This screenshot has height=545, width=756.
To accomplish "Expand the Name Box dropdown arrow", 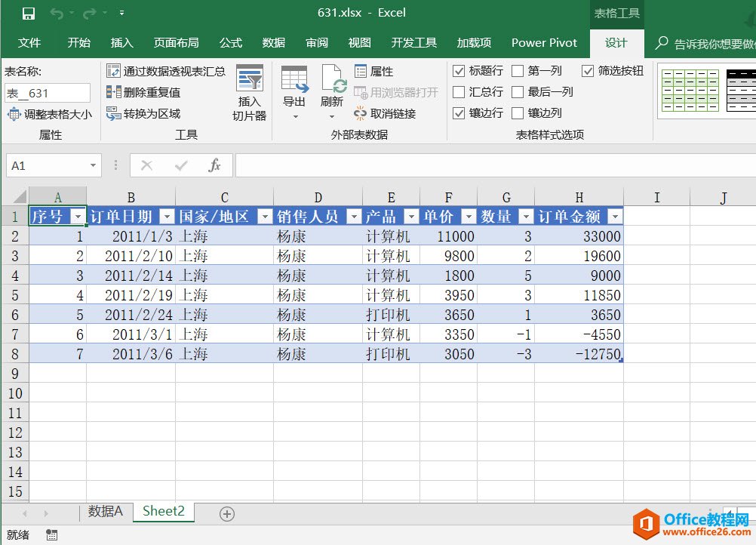I will pyautogui.click(x=93, y=165).
